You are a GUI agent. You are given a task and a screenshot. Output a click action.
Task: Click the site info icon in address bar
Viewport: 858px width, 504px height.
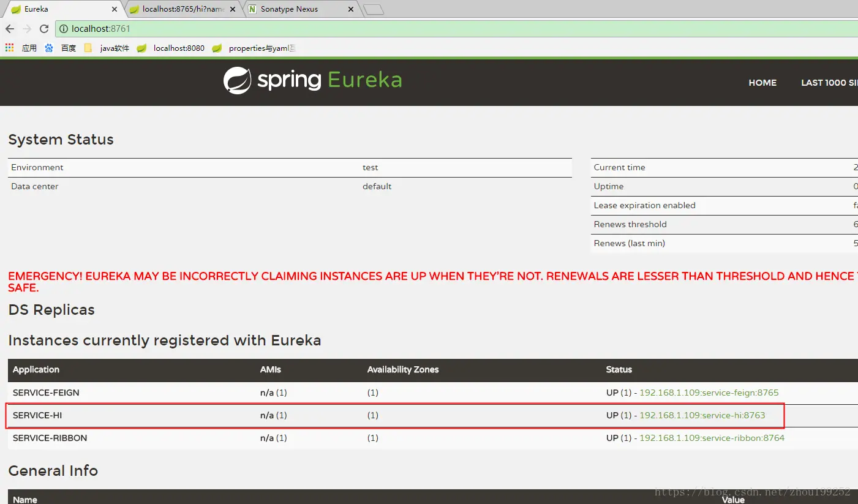64,29
